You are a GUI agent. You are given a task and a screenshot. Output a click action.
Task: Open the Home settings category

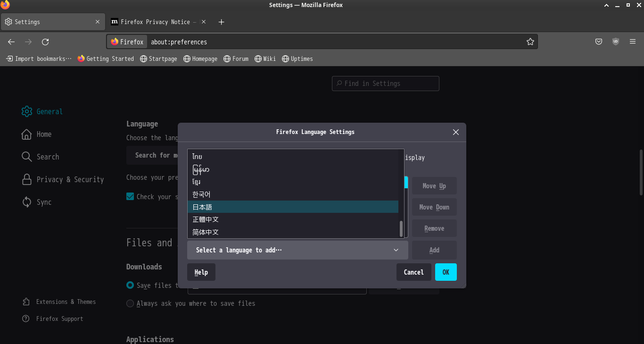(37, 134)
